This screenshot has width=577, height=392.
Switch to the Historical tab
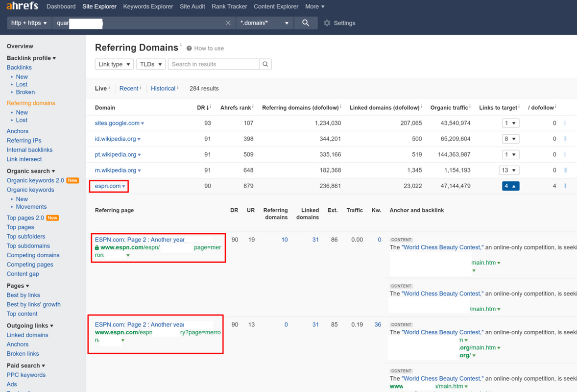click(x=163, y=88)
